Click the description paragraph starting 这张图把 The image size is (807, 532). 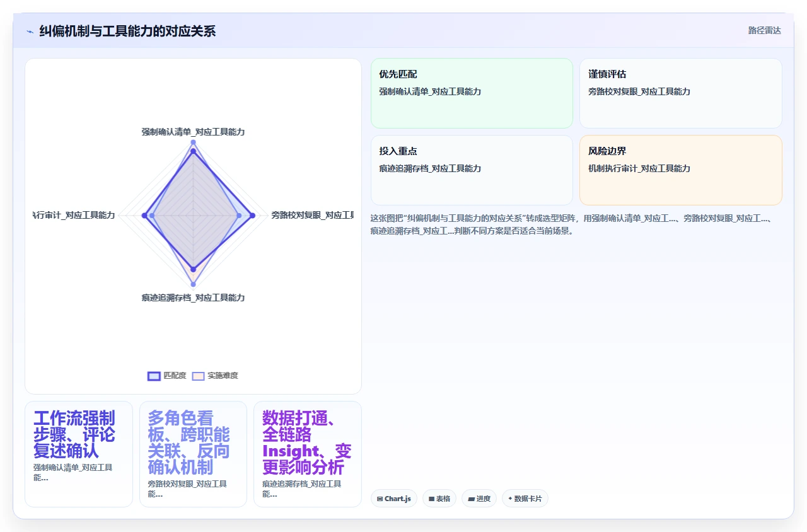pos(572,224)
